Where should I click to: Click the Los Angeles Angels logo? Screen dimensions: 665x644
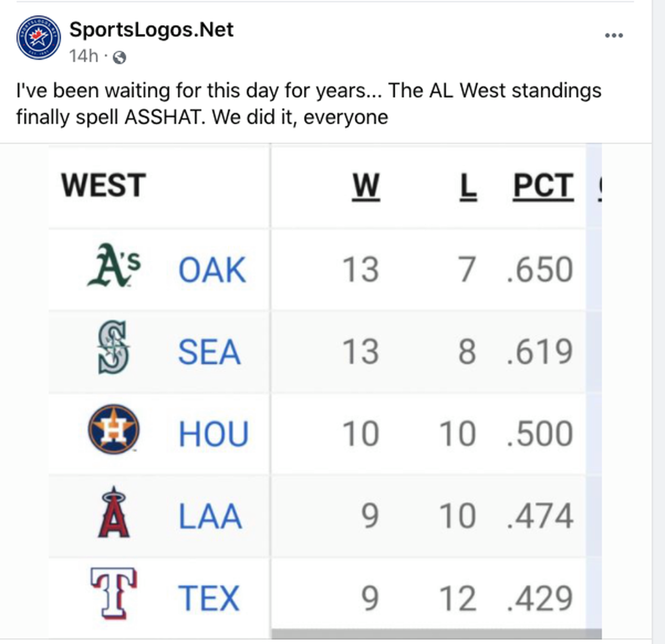click(x=113, y=512)
